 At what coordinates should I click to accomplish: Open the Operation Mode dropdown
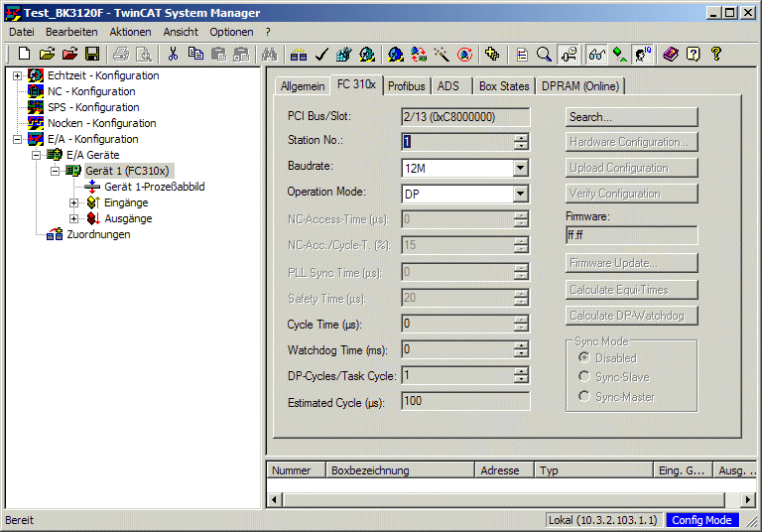[x=521, y=194]
